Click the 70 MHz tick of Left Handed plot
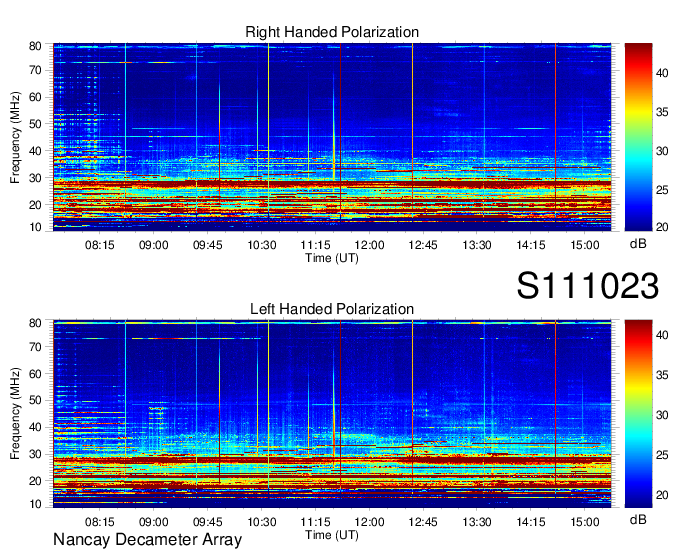 click(35, 347)
